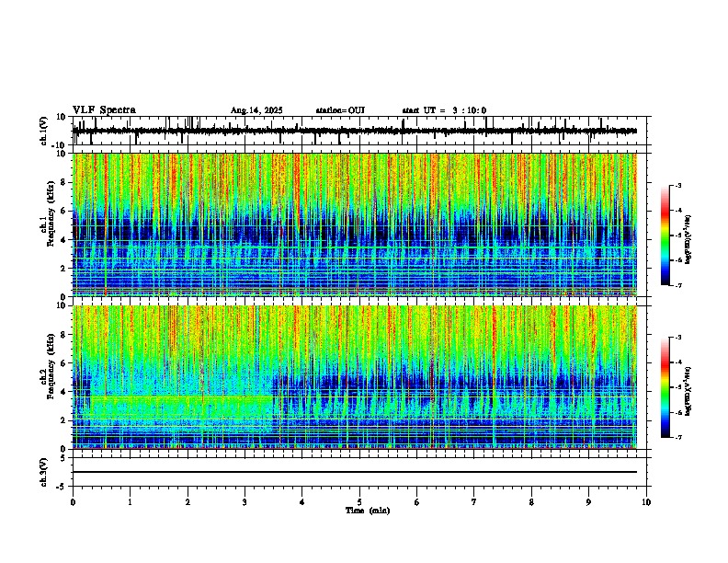Screen dimensions: 728x563
Task: Click the ch.1 spectrogram panel
Action: (x=355, y=224)
